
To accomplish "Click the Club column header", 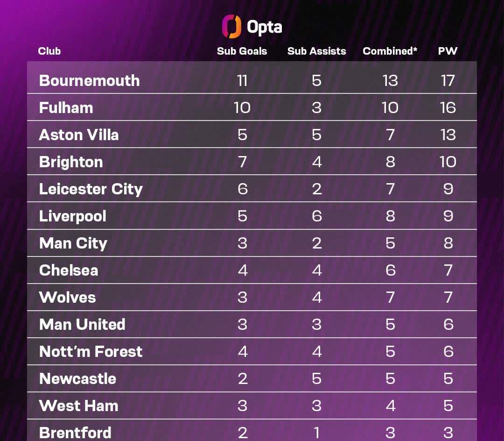I will pos(49,51).
